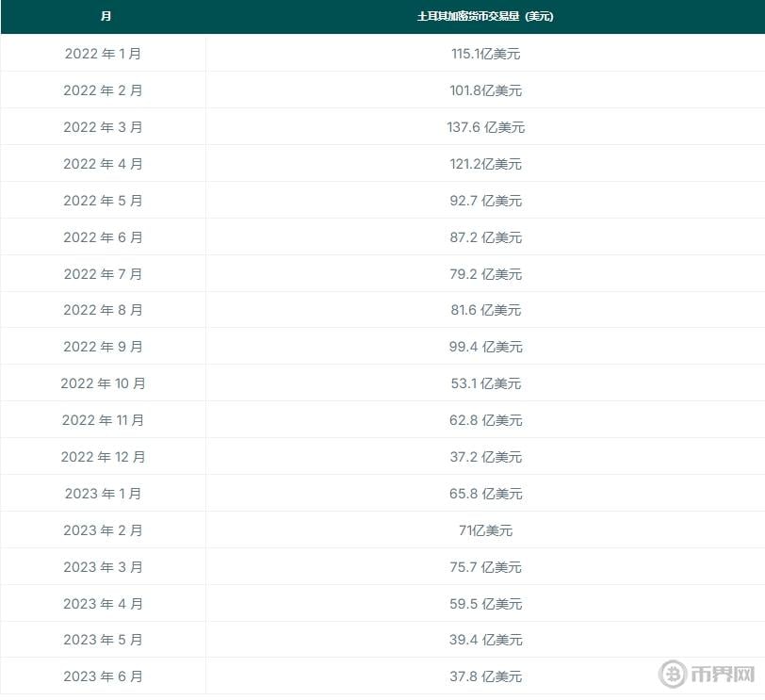Click the 币界网 watermark text
This screenshot has height=700, width=765.
[723, 675]
